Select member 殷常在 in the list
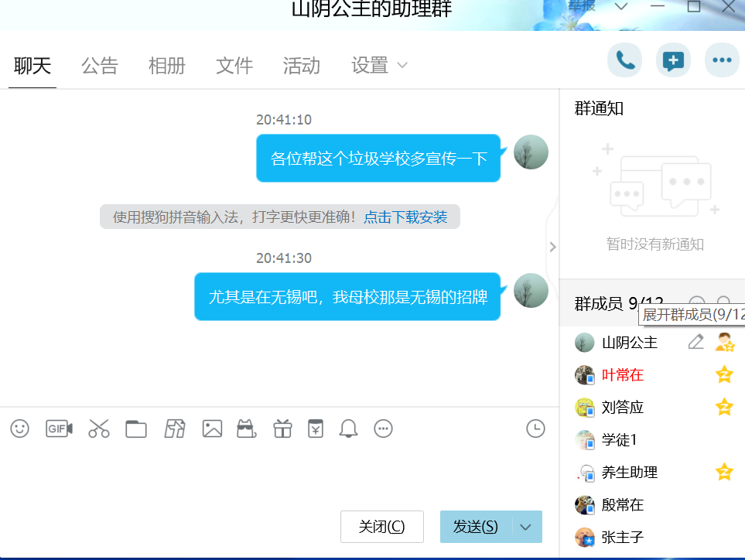 (652, 504)
